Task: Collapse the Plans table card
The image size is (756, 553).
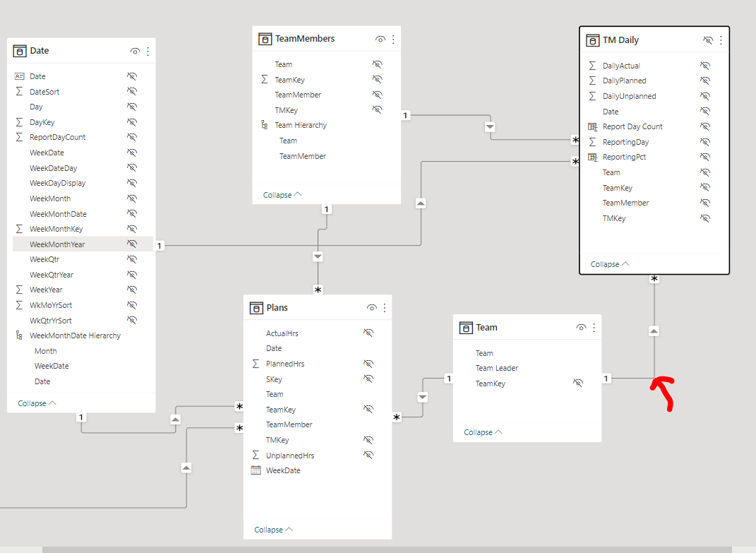Action: coord(274,530)
